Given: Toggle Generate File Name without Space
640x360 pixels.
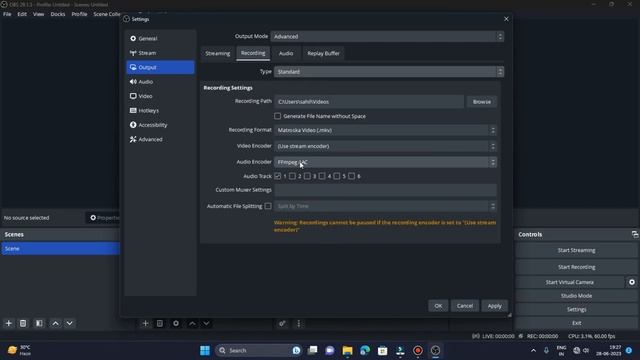Looking at the screenshot, I should [x=278, y=116].
